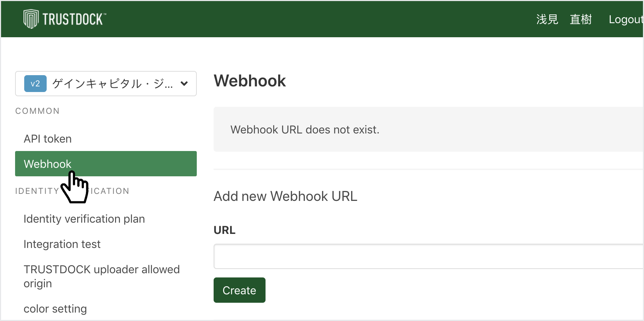Go to Integration test page

62,244
